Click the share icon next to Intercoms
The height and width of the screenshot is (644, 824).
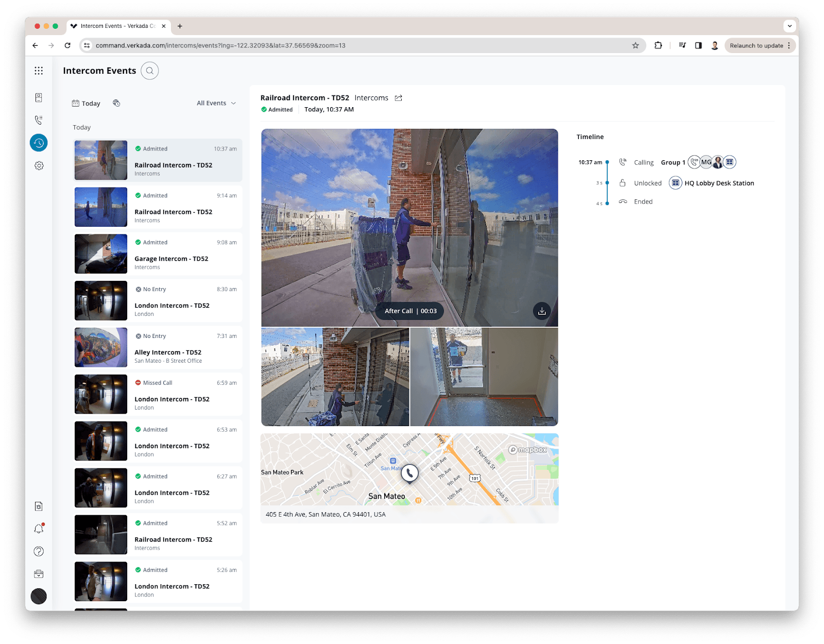point(399,98)
